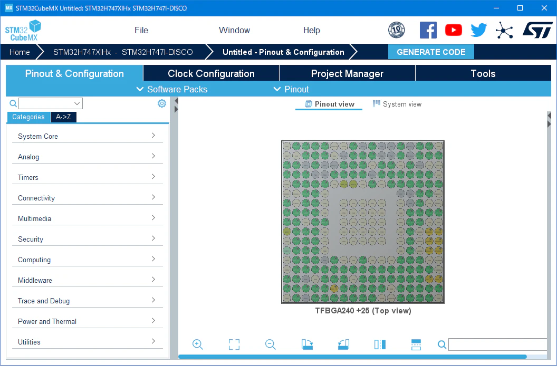This screenshot has width=557, height=392.
Task: Expand the System Core category
Action: coord(88,136)
